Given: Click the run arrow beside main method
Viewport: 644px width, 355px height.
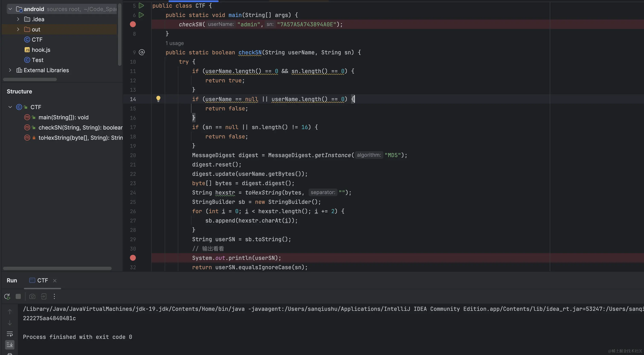Looking at the screenshot, I should (x=141, y=15).
